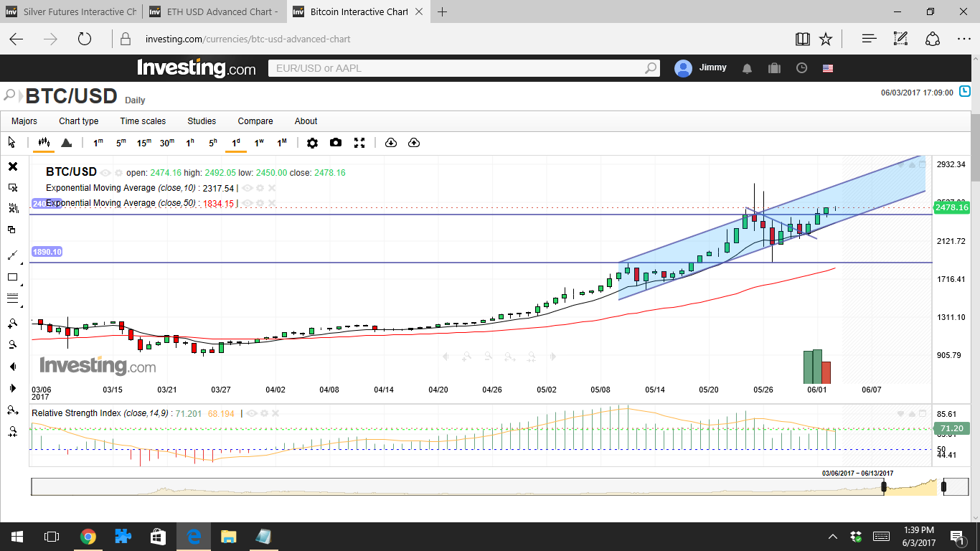The width and height of the screenshot is (980, 551).
Task: Take a chart snapshot with camera icon
Action: click(336, 143)
